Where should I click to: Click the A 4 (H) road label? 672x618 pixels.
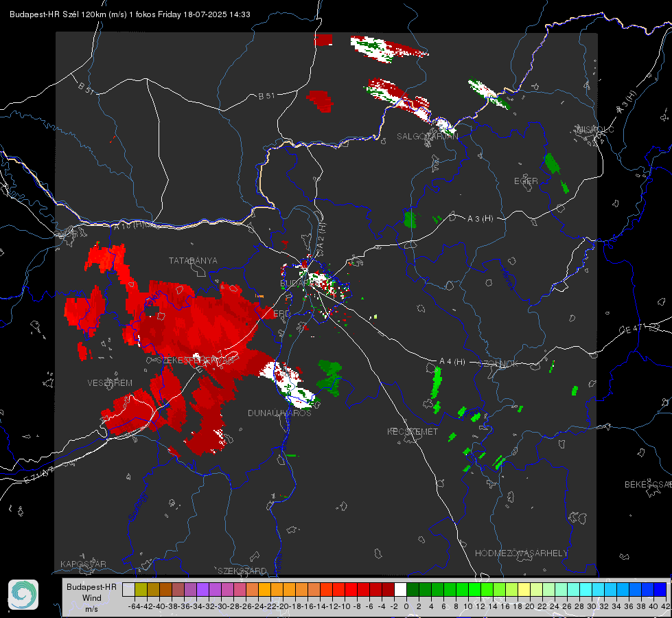[x=452, y=362]
